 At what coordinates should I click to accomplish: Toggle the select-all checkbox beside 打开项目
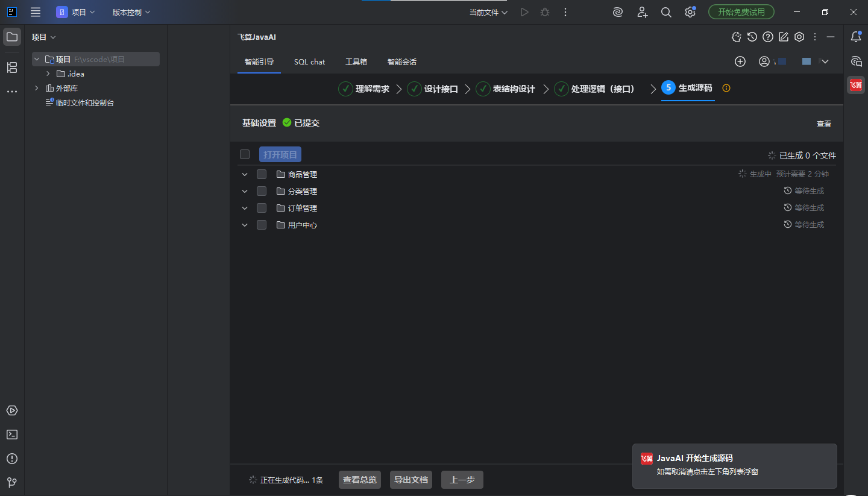245,154
